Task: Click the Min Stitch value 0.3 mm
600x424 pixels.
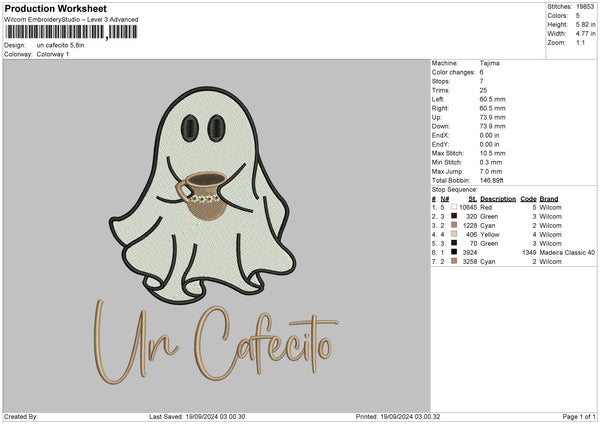Action: pos(491,162)
